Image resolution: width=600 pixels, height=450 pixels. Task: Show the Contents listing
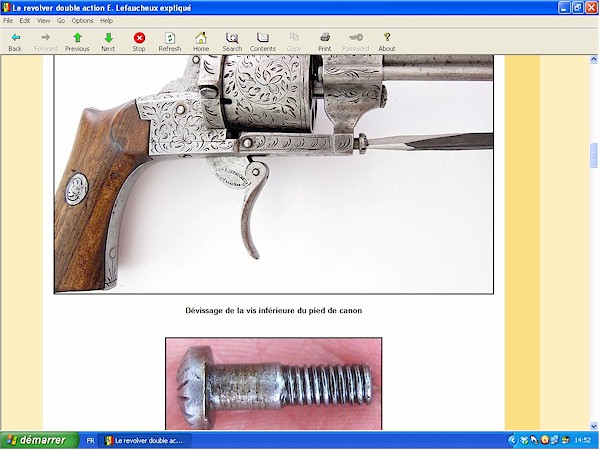point(262,42)
